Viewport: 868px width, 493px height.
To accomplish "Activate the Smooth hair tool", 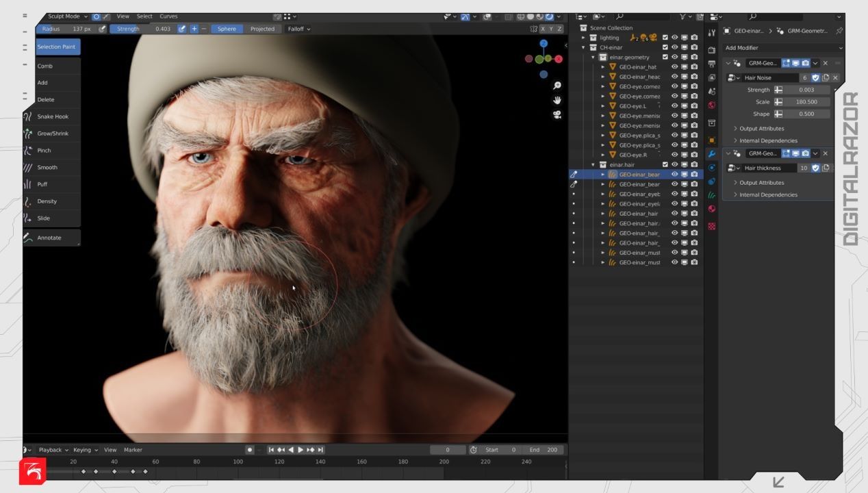I will click(47, 168).
